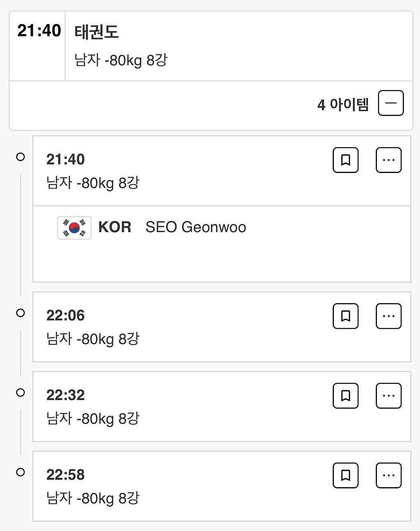Select the 22:32 남자 -80kg 8강 card
Image resolution: width=420 pixels, height=531 pixels.
[222, 406]
